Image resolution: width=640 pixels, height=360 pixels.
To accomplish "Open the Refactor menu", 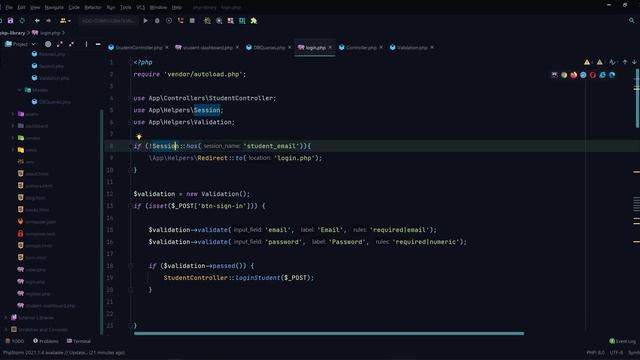I will coord(93,7).
